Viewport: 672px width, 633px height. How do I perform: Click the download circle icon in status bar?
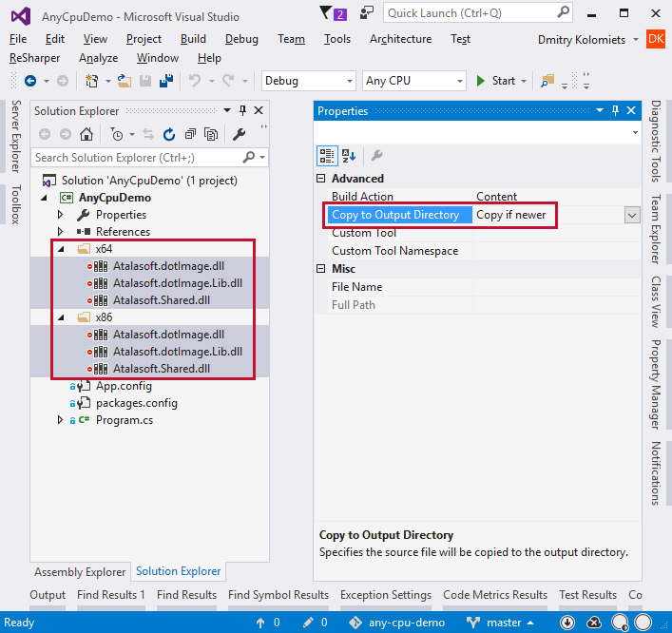pyautogui.click(x=567, y=623)
